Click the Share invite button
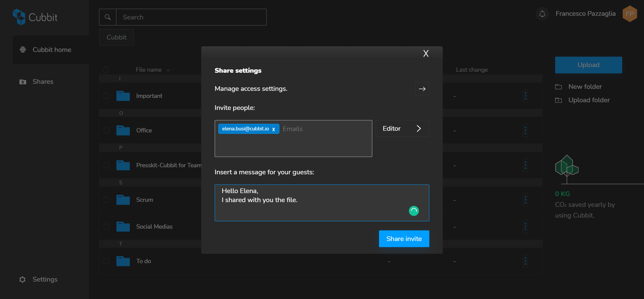This screenshot has width=644, height=299. [x=404, y=239]
